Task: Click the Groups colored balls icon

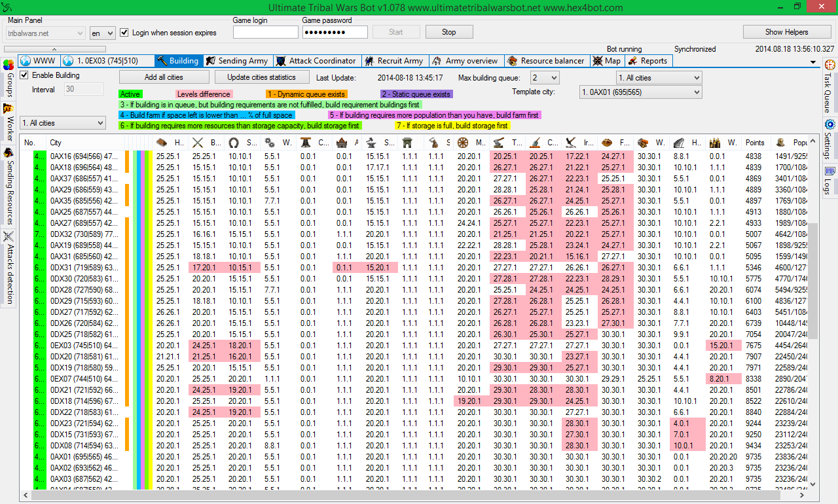Action: point(9,65)
